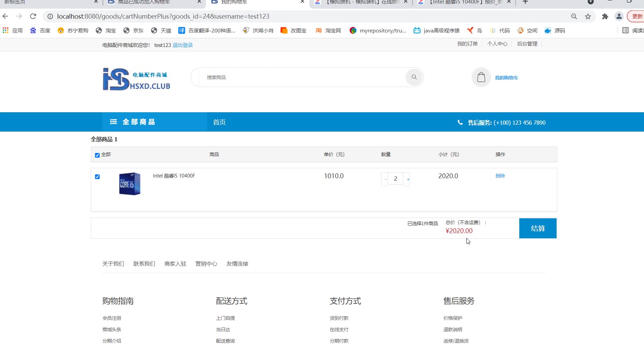This screenshot has width=644, height=344.
Task: Open the Chrome profile avatar
Action: tap(619, 16)
